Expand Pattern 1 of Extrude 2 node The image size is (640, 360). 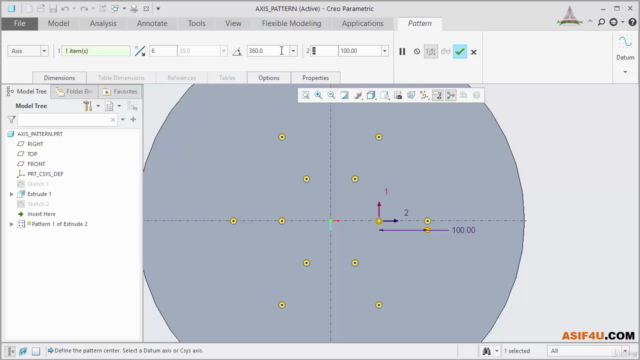(11, 224)
